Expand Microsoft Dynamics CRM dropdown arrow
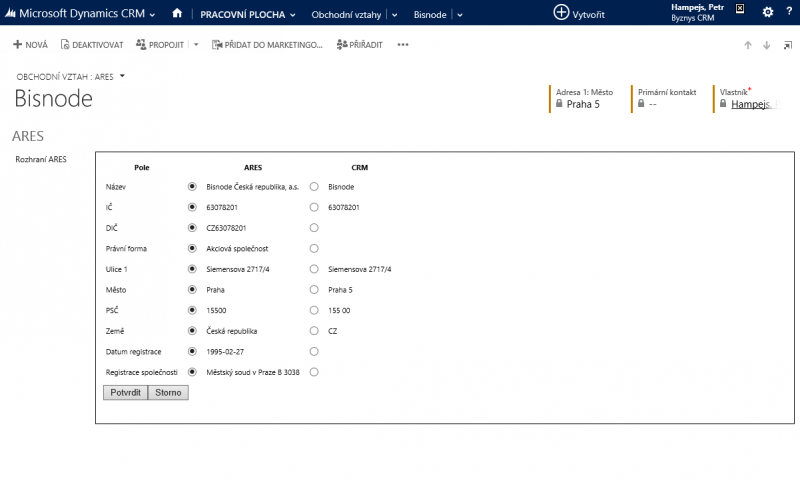This screenshot has width=800, height=480. point(152,15)
